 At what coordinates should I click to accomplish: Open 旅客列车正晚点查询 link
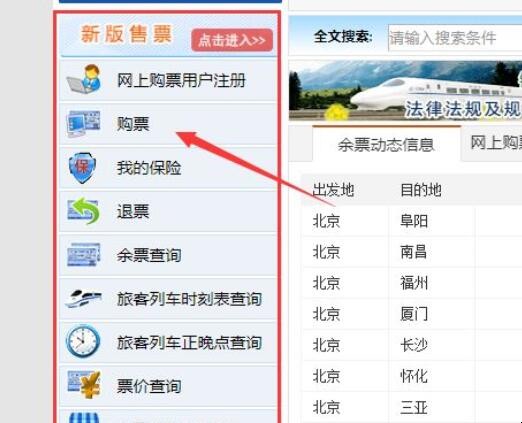point(189,342)
